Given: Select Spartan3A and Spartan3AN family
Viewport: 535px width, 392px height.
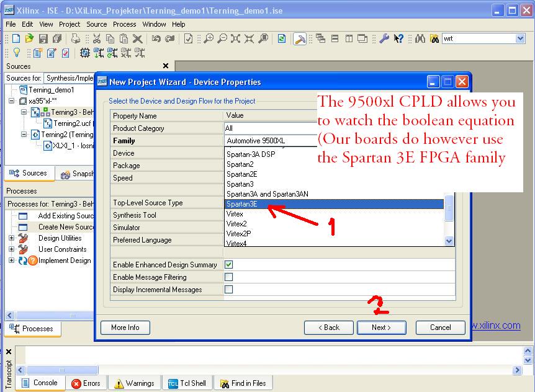Looking at the screenshot, I should click(x=335, y=194).
